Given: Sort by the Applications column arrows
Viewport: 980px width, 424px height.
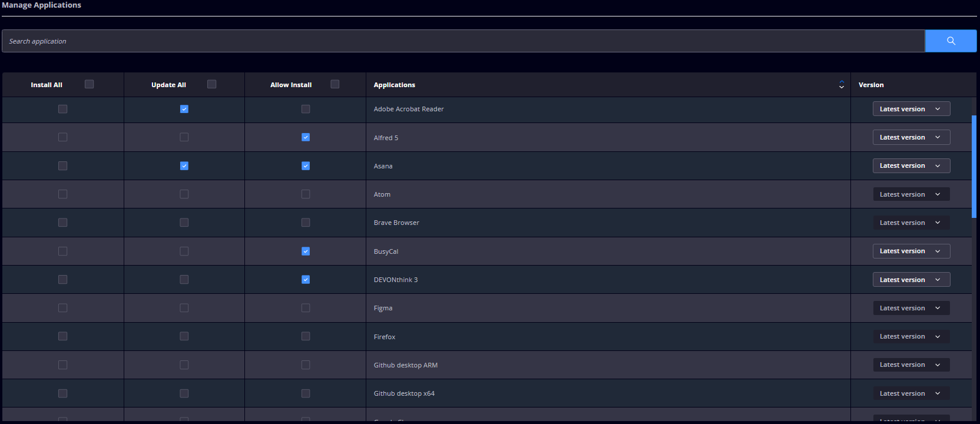Looking at the screenshot, I should click(842, 85).
